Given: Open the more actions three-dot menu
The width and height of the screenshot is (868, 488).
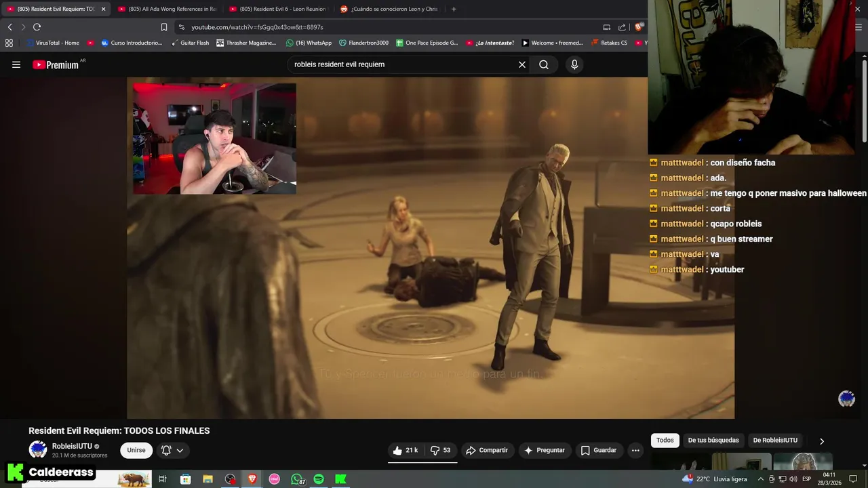Looking at the screenshot, I should [635, 450].
